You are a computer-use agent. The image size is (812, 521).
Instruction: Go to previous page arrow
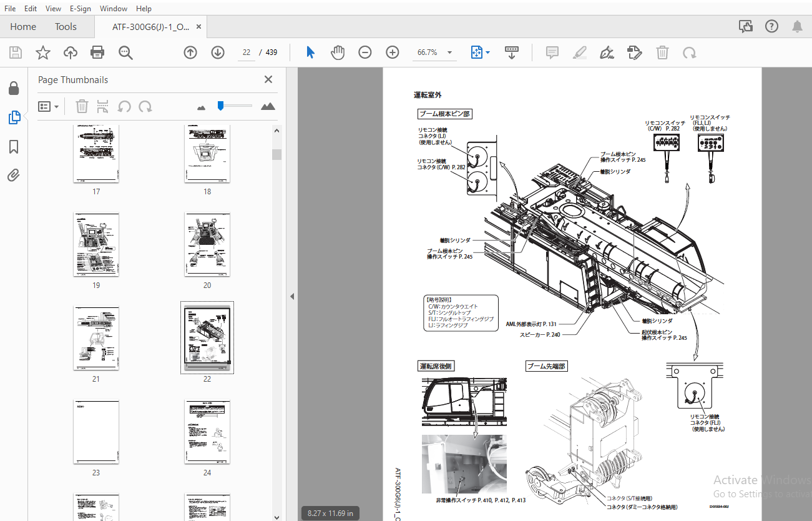[190, 52]
